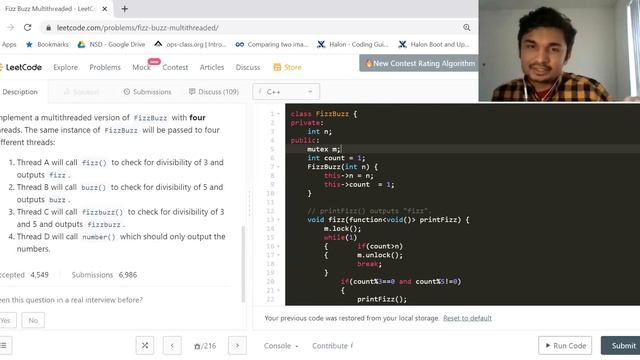Collapse the fold arrow on line 17
Viewport: 640px width, 360px height.
pyautogui.click(x=279, y=255)
